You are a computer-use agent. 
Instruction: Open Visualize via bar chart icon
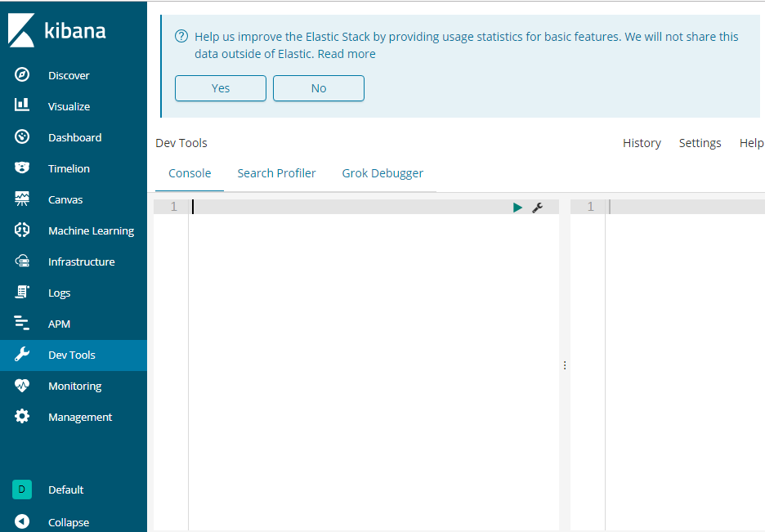coord(22,105)
